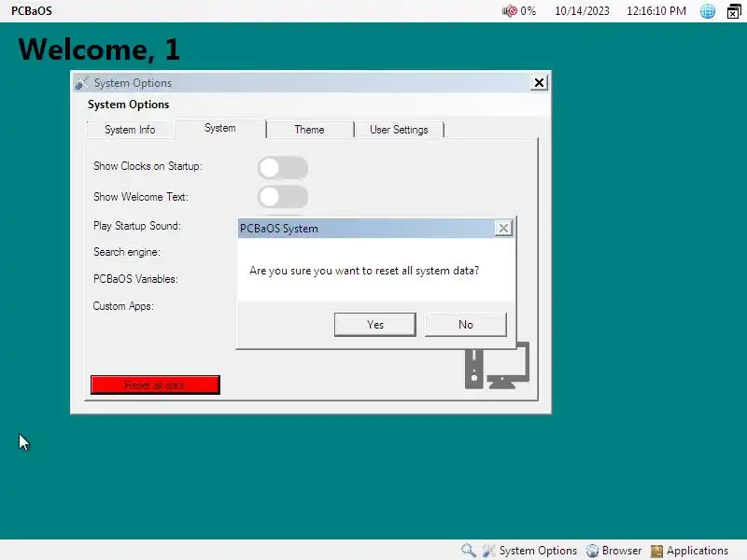Screen dimensions: 747x560
Task: Open Applications from the taskbar
Action: (x=689, y=551)
